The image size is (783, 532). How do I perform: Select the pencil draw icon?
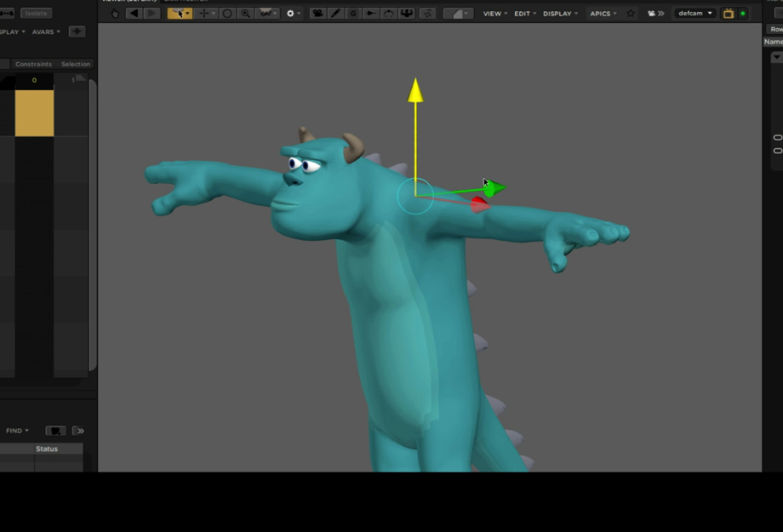click(x=335, y=14)
